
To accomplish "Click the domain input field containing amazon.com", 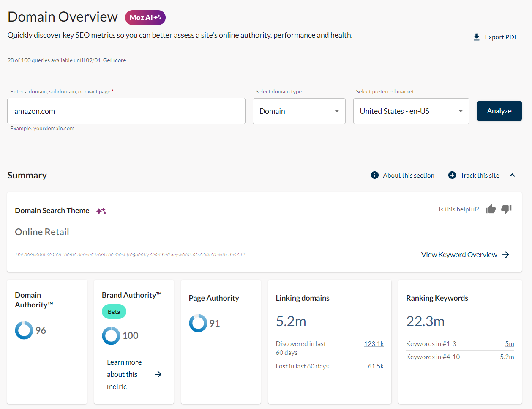I will pos(126,111).
